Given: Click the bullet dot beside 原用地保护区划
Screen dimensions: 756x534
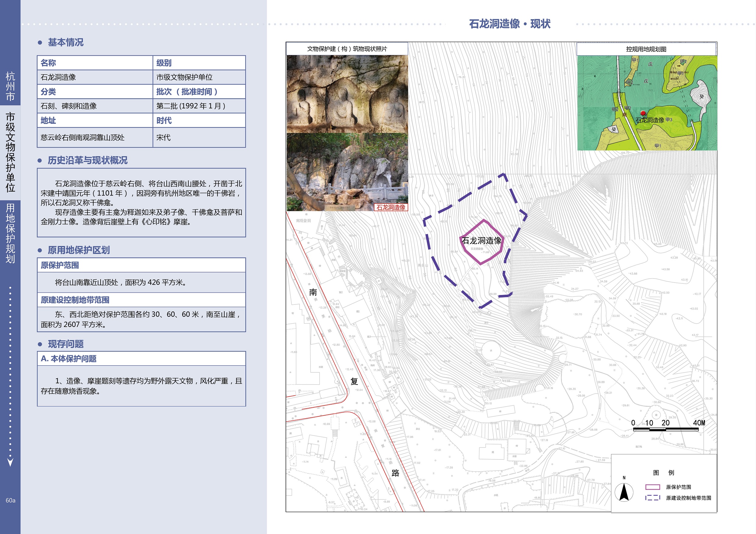Looking at the screenshot, I should tap(40, 250).
